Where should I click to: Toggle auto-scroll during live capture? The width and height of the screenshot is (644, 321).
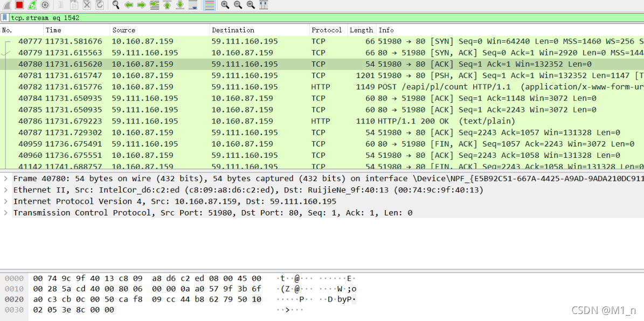pyautogui.click(x=193, y=5)
